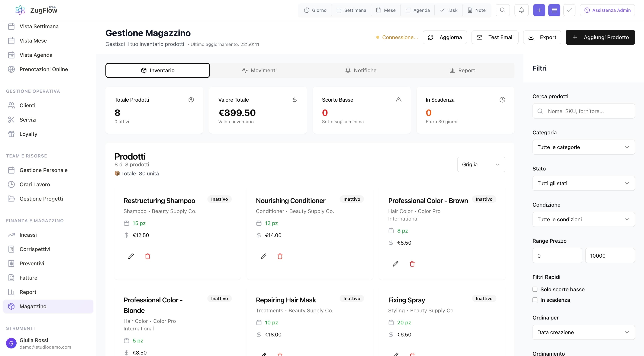Screen dimensions: 644x356
Task: Open the Notifiche tab
Action: click(361, 70)
